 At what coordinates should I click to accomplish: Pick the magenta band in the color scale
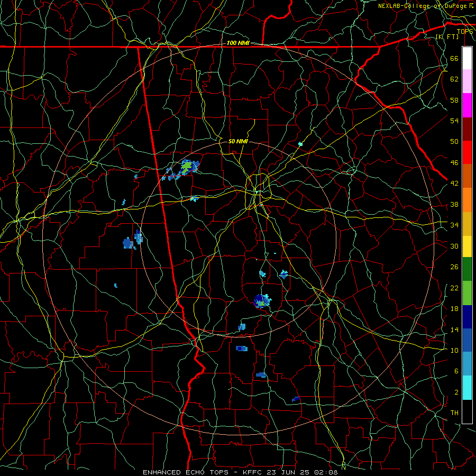[467, 105]
